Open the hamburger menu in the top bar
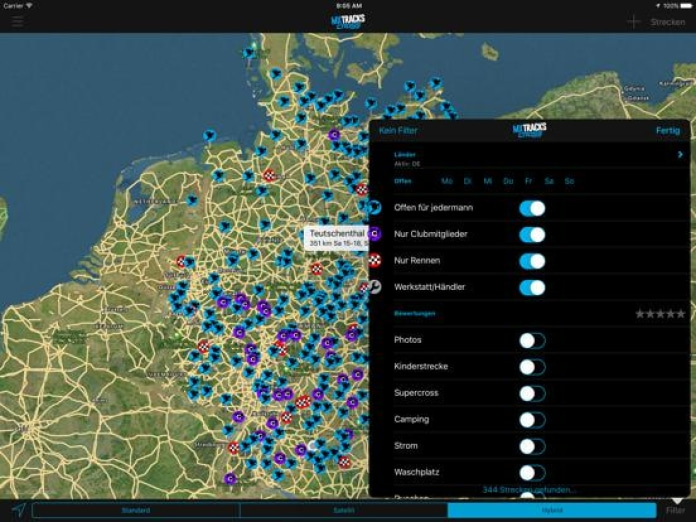Viewport: 696px width, 522px height. click(x=18, y=21)
